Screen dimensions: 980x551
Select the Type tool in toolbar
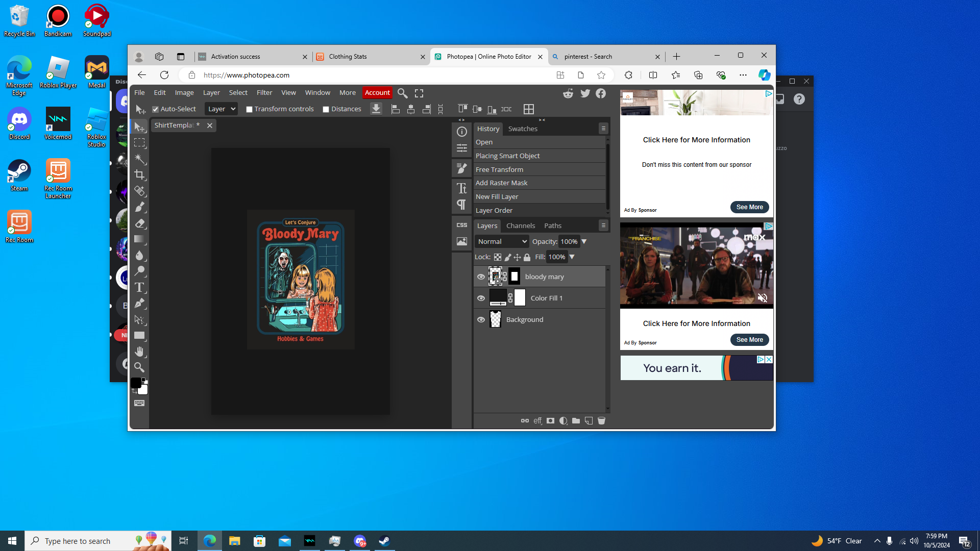click(x=139, y=287)
